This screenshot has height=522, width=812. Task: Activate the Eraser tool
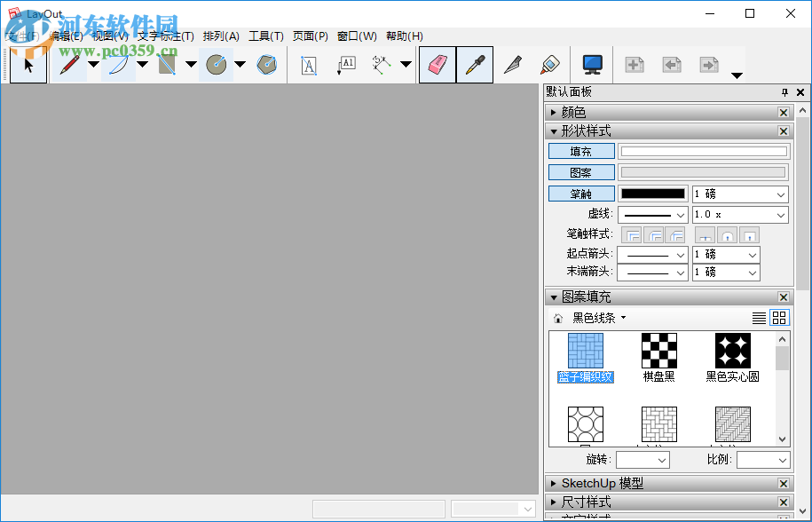pos(437,64)
